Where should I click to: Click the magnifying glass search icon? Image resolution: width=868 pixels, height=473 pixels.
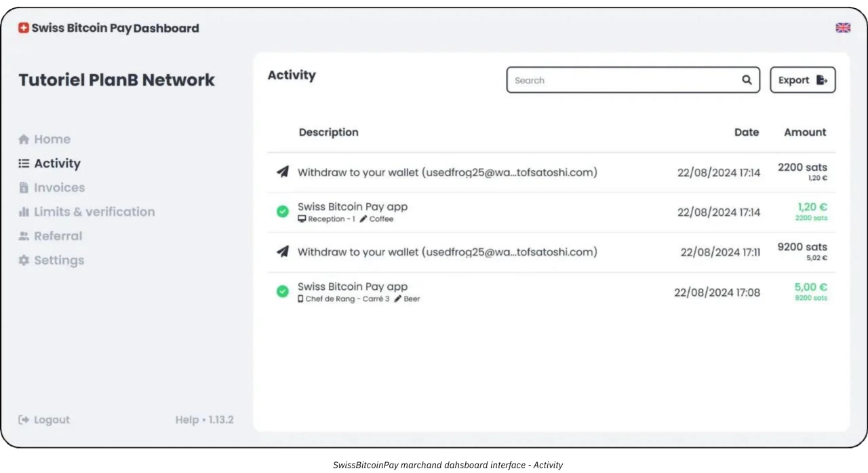[747, 80]
